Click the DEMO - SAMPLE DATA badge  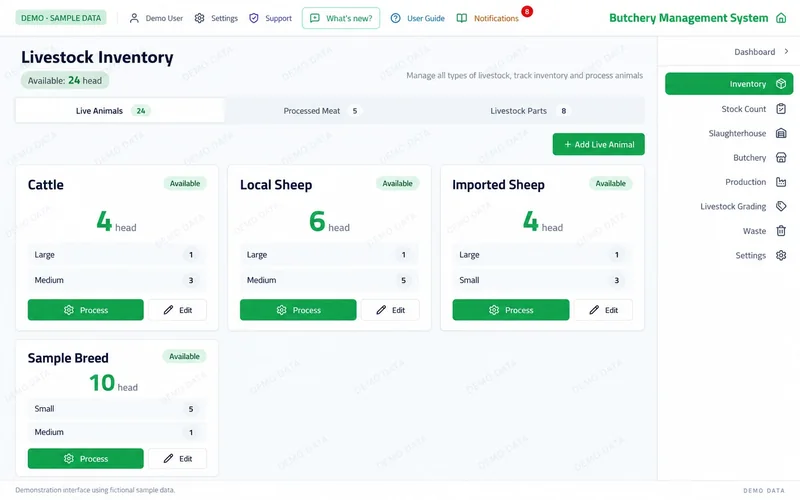click(x=61, y=18)
